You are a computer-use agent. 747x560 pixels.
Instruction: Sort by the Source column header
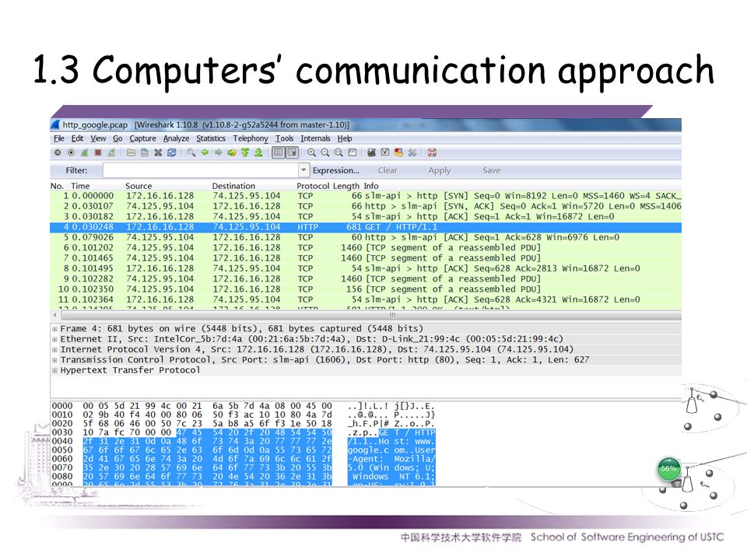(x=139, y=186)
